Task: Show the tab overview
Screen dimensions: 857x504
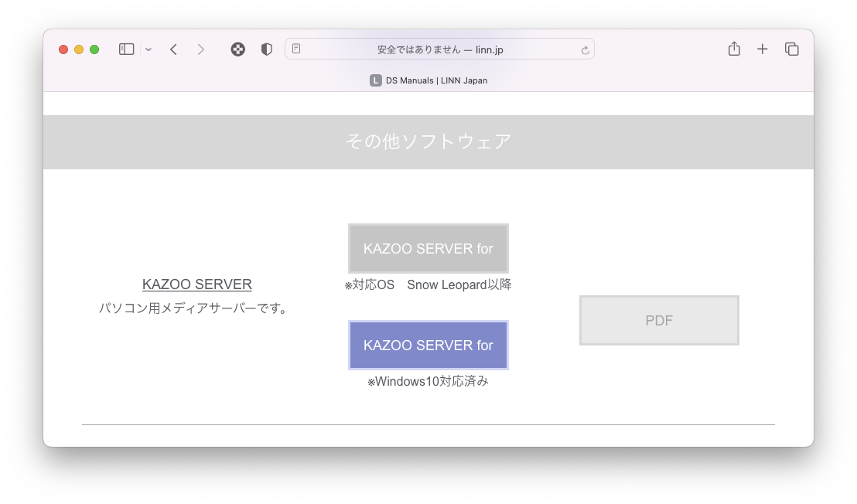Action: (x=791, y=49)
